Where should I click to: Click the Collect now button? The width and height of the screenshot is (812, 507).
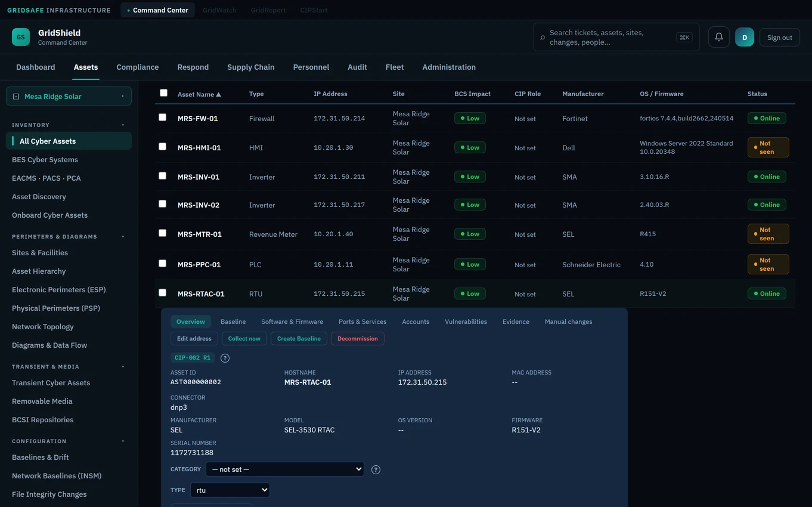[244, 339]
